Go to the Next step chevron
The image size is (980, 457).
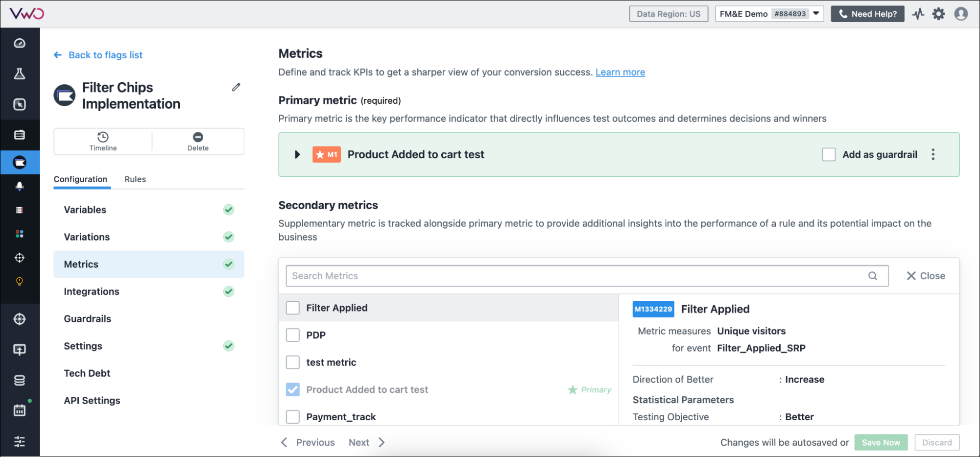pyautogui.click(x=382, y=442)
